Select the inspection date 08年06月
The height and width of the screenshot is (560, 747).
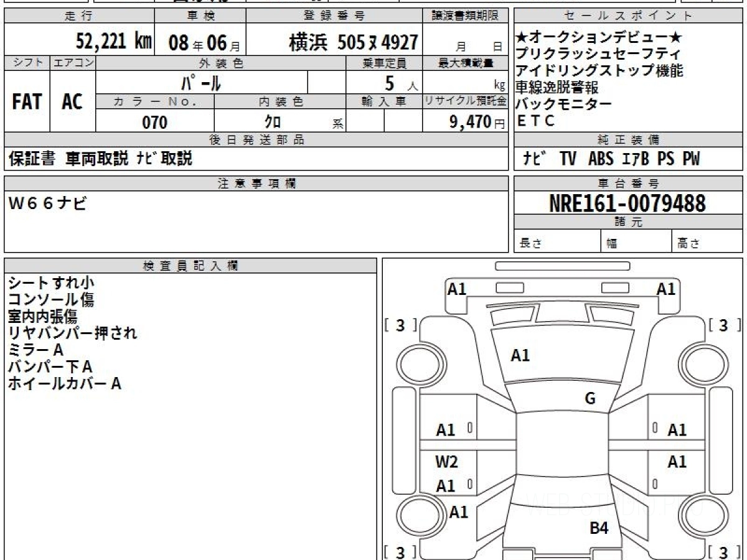204,42
